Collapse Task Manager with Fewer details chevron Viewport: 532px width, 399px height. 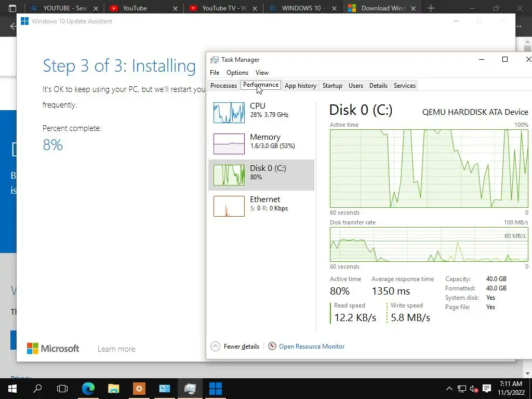click(215, 347)
